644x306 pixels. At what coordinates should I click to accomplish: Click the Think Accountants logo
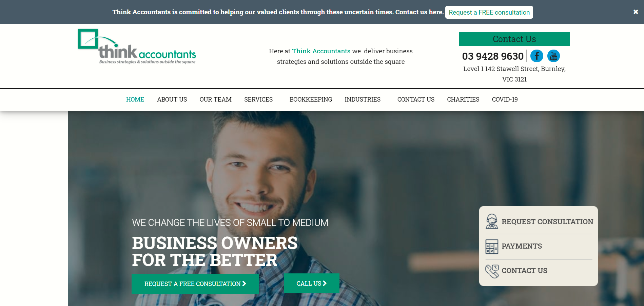pyautogui.click(x=137, y=47)
